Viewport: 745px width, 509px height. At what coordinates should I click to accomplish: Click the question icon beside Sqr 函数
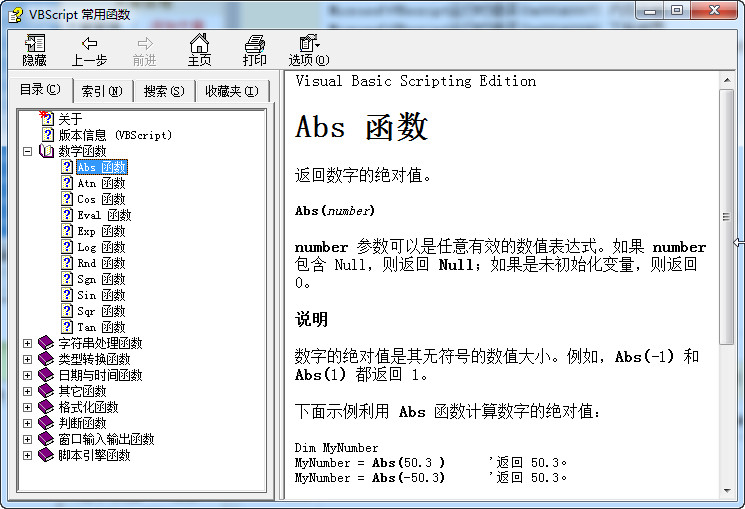pyautogui.click(x=67, y=311)
